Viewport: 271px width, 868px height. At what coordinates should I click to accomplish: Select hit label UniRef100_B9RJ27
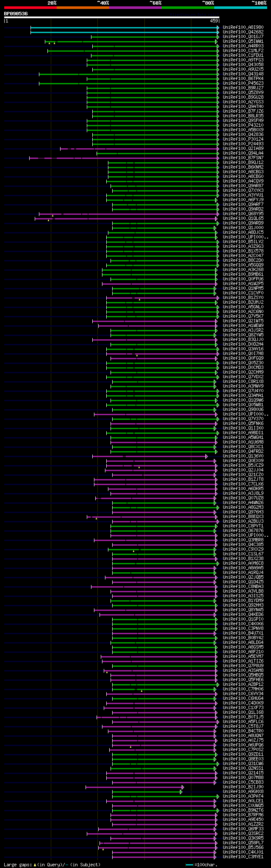pyautogui.click(x=243, y=88)
